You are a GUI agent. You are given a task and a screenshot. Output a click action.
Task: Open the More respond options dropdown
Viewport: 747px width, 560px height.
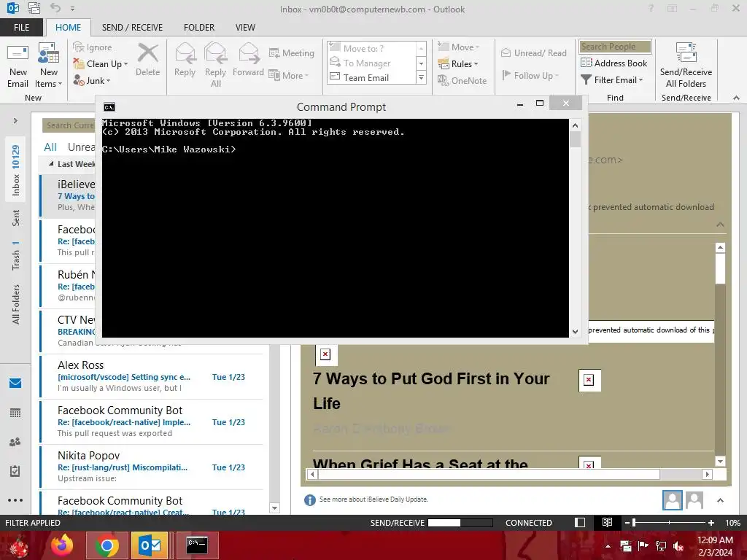click(289, 75)
